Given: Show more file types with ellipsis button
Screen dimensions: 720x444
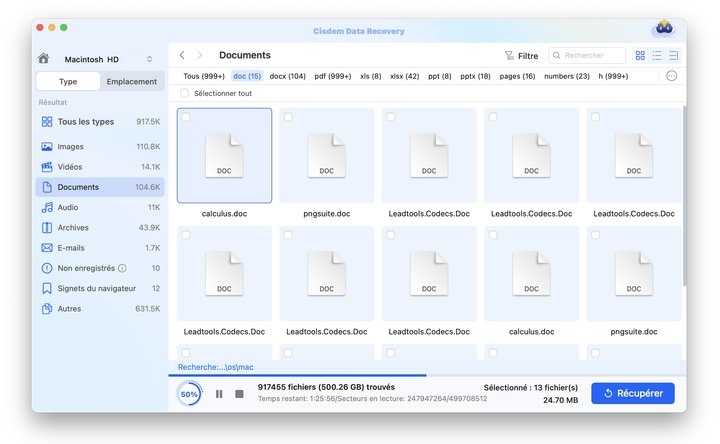Looking at the screenshot, I should (671, 76).
